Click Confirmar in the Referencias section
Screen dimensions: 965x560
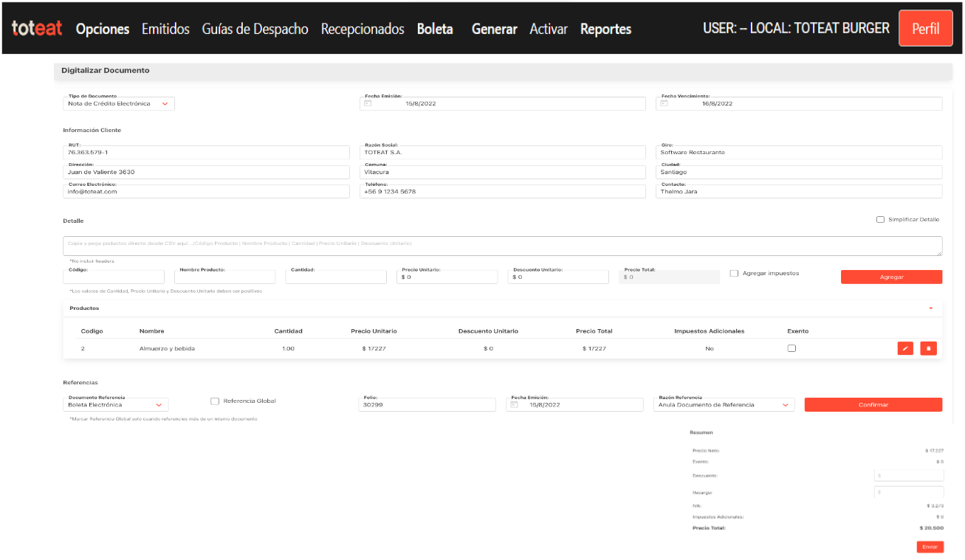tap(873, 404)
